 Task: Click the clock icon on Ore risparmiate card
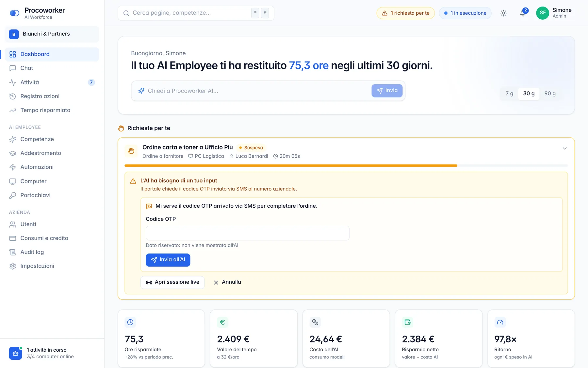click(130, 322)
